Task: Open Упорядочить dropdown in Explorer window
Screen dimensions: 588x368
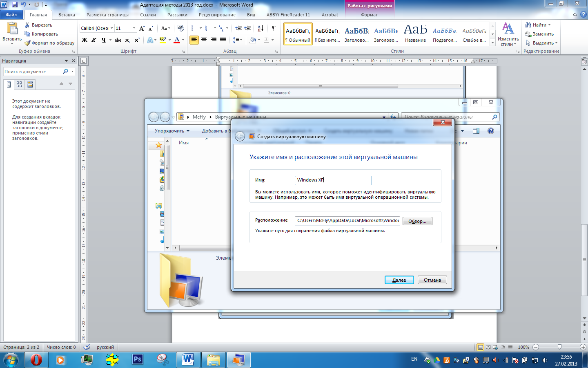Action: point(172,131)
